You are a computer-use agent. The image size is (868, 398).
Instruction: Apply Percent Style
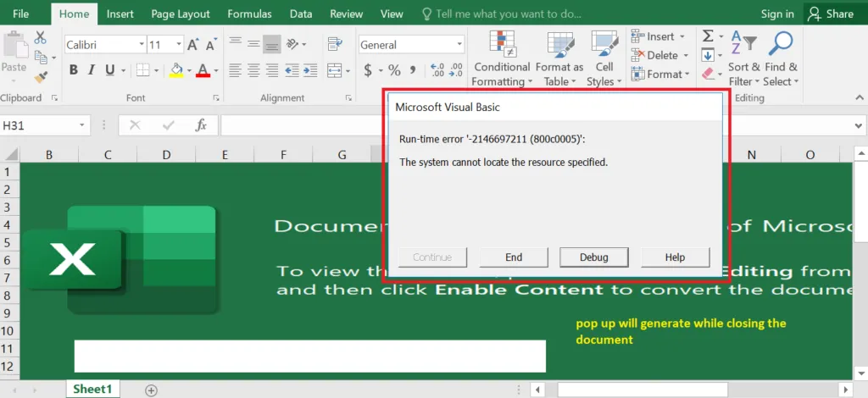tap(394, 70)
